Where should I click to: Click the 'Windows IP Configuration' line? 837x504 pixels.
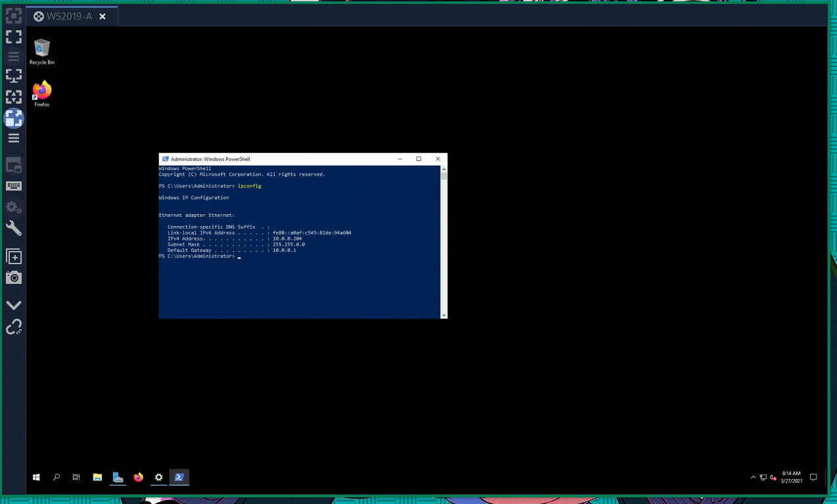point(194,198)
